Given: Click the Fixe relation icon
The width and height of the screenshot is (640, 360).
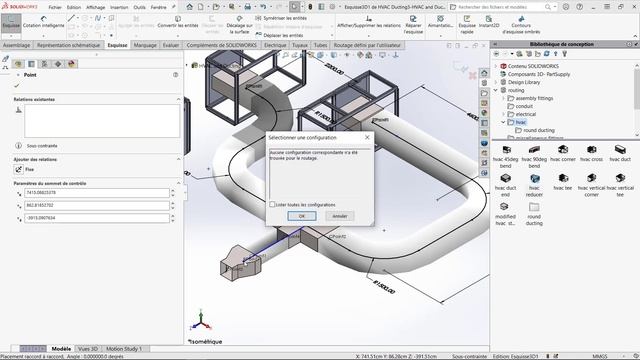Looking at the screenshot, I should 19,169.
